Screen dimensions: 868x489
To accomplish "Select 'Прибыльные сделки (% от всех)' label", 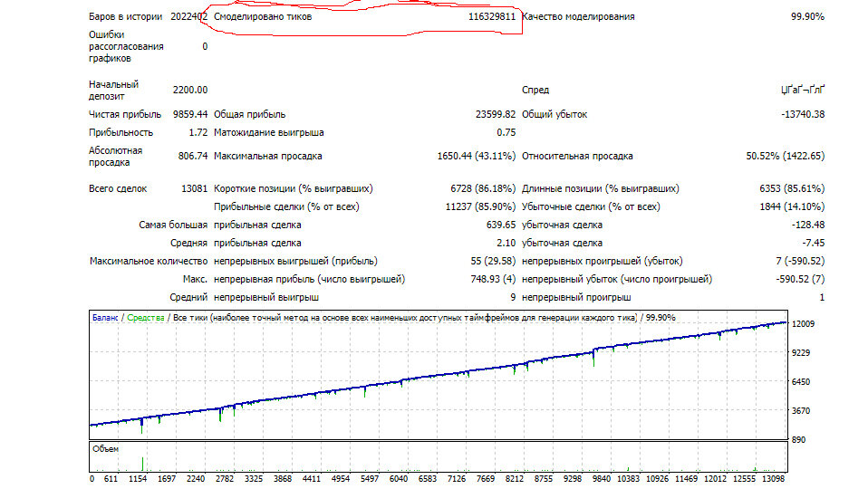I will pyautogui.click(x=286, y=206).
